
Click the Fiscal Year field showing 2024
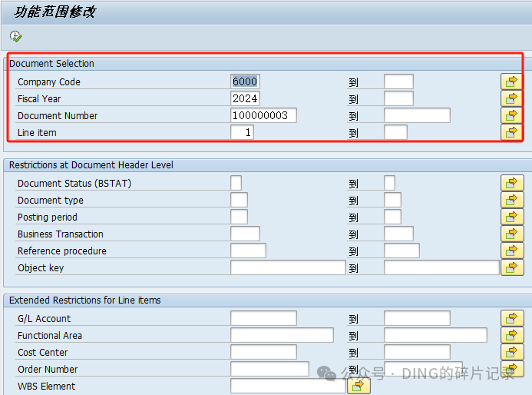click(245, 98)
